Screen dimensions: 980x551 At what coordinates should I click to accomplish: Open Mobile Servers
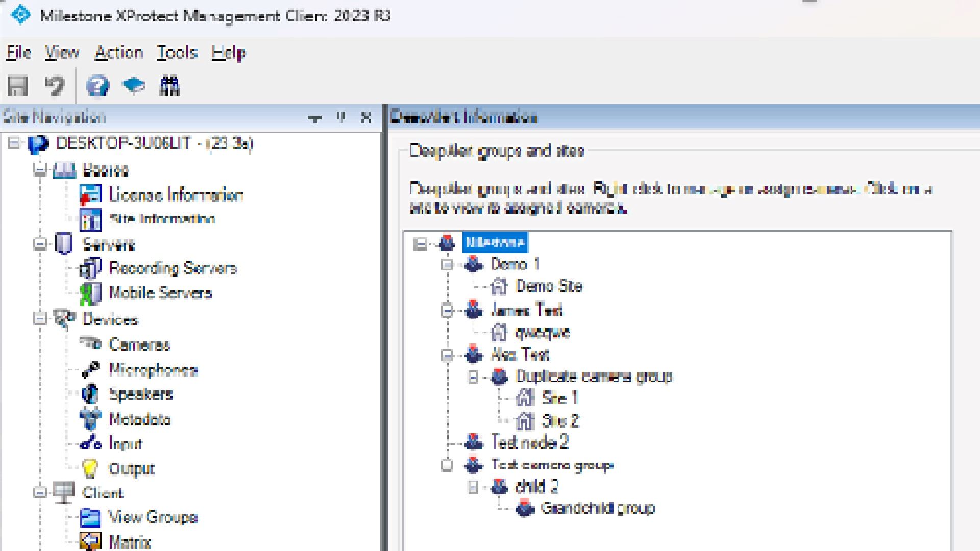[160, 293]
